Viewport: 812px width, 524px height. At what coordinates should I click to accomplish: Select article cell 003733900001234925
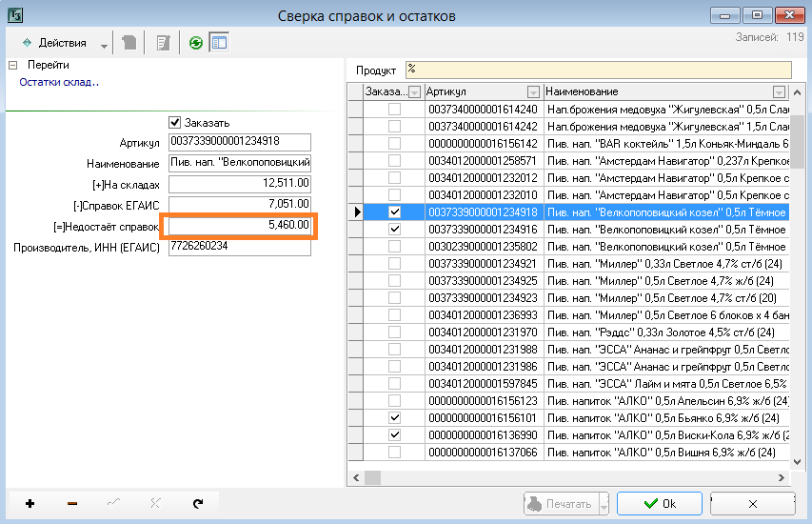484,280
